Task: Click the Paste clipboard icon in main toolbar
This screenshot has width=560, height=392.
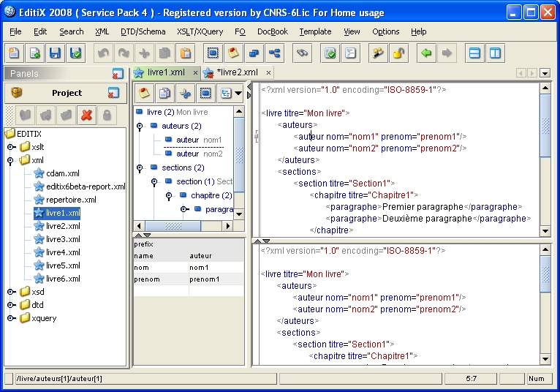Action: (x=186, y=53)
